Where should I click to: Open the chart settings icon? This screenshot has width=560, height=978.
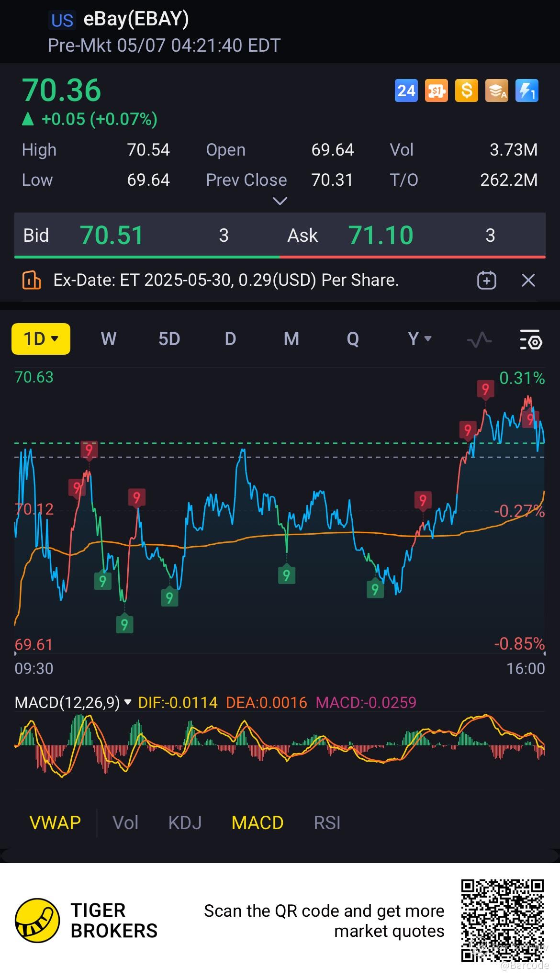(531, 339)
